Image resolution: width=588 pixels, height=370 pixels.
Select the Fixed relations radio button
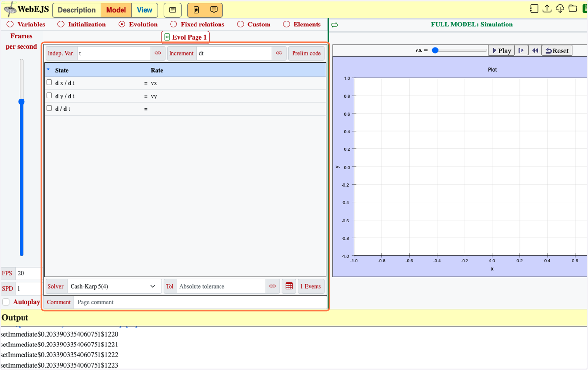point(173,24)
